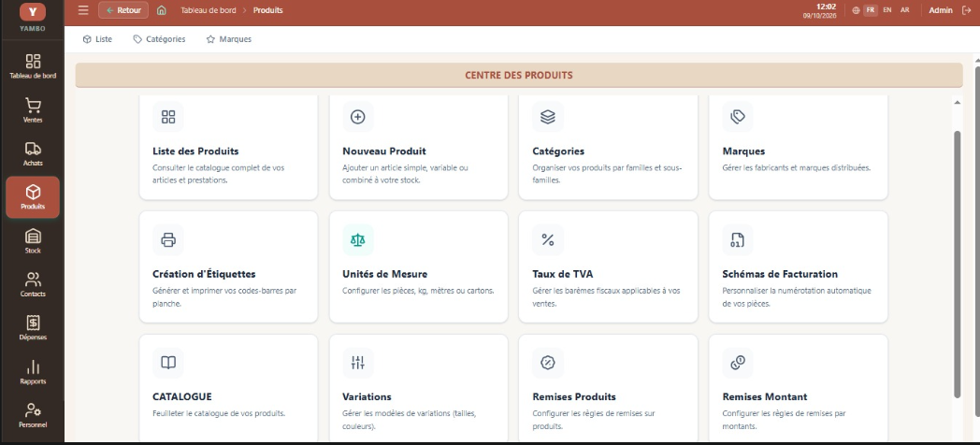Click CATALOGUE book icon
The height and width of the screenshot is (445, 980).
(168, 363)
